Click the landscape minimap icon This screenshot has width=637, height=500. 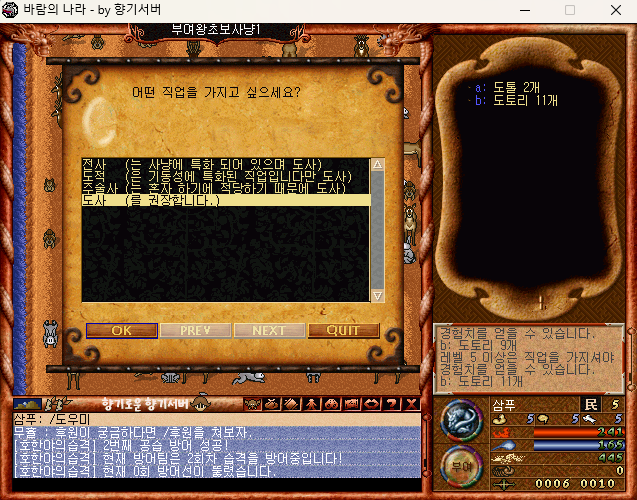point(27,404)
